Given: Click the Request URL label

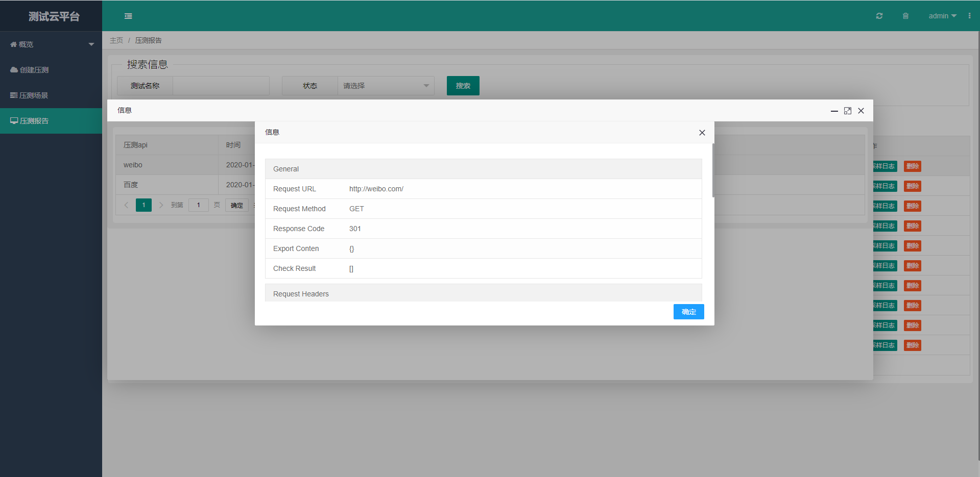Looking at the screenshot, I should coord(295,189).
